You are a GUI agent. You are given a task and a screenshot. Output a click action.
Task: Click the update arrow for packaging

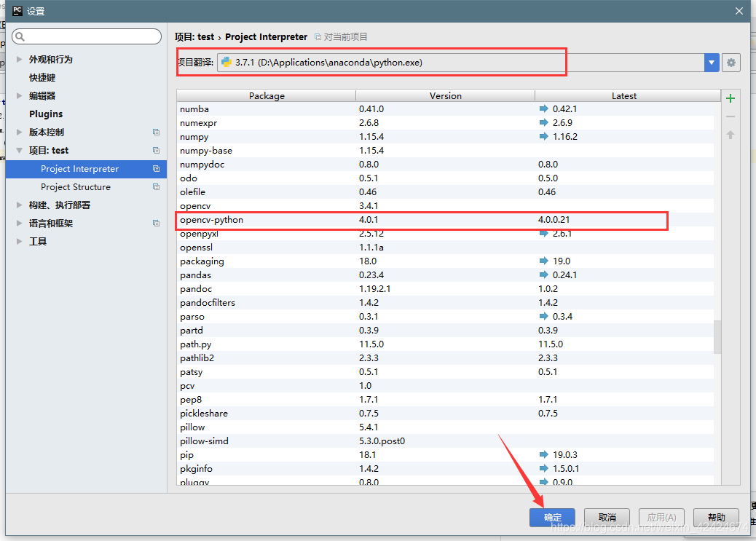[x=544, y=261]
